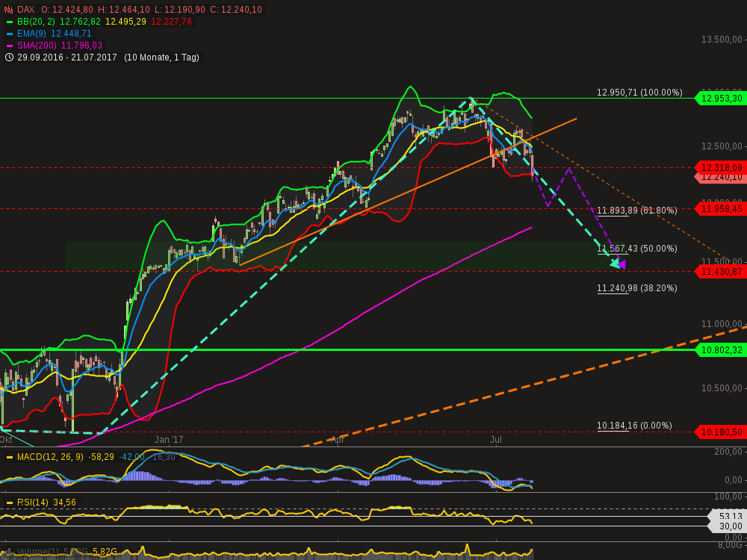
Task: Click Fibonacci label 11.567,43 (50.00%)
Action: [x=637, y=249]
